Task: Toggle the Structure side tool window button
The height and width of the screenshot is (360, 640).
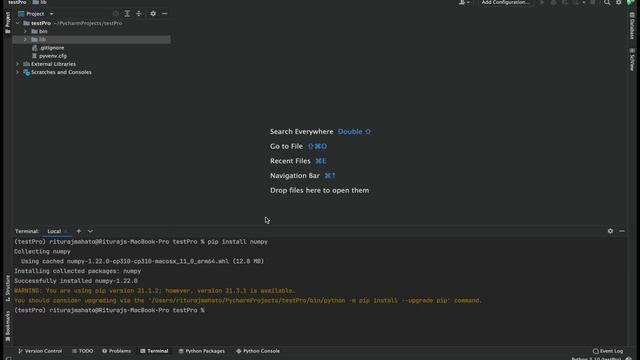Action: click(7, 288)
